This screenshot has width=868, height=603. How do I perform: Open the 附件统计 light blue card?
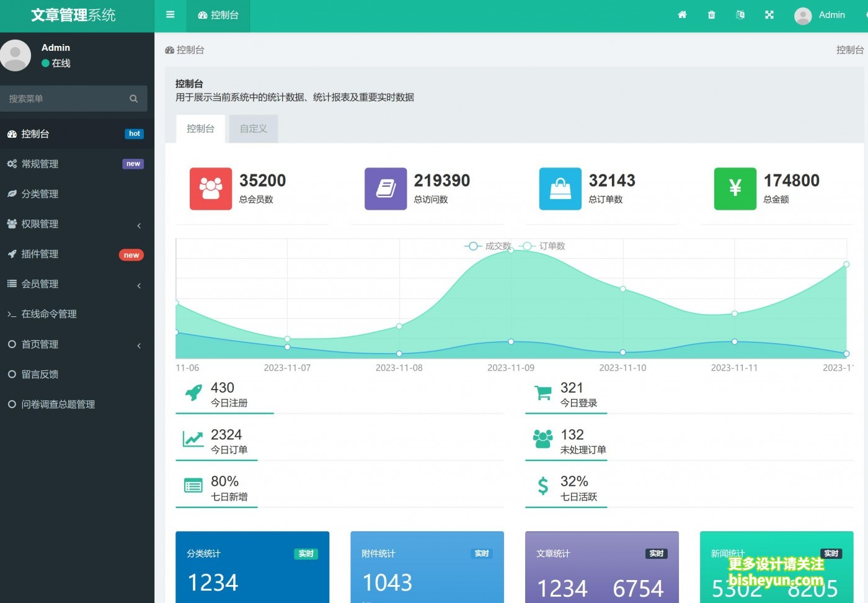tap(427, 567)
